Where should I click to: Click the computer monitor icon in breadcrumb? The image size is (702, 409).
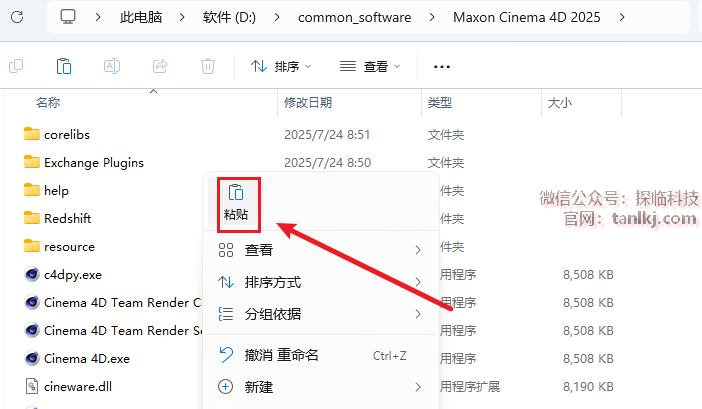point(68,17)
